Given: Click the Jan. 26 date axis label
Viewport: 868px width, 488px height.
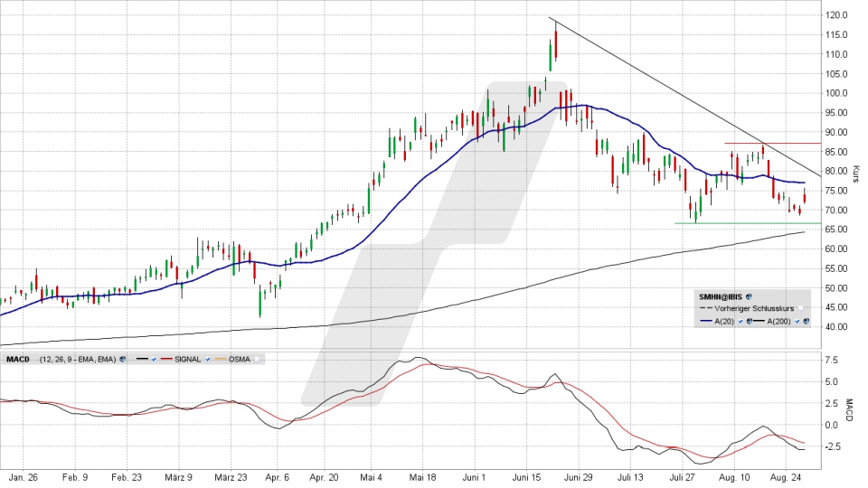Looking at the screenshot, I should [x=24, y=477].
